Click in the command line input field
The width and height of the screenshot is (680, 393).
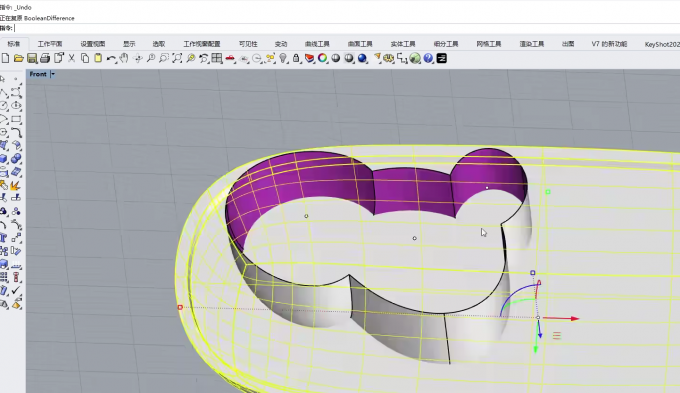click(347, 28)
